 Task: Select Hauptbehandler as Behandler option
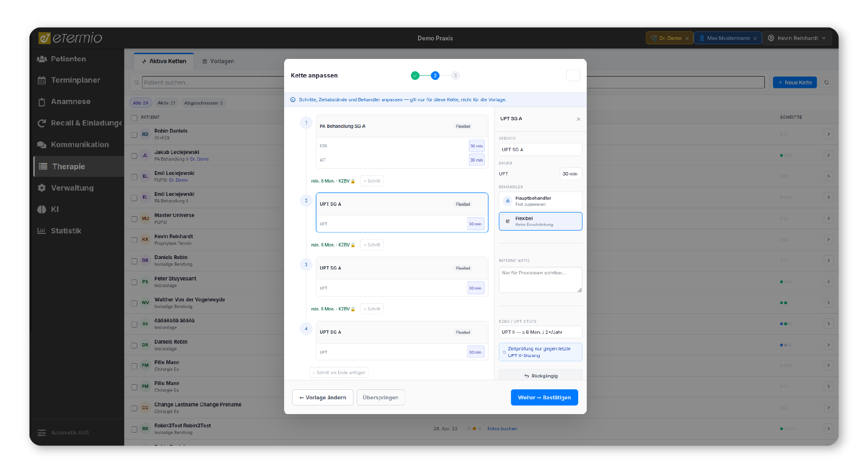(541, 201)
